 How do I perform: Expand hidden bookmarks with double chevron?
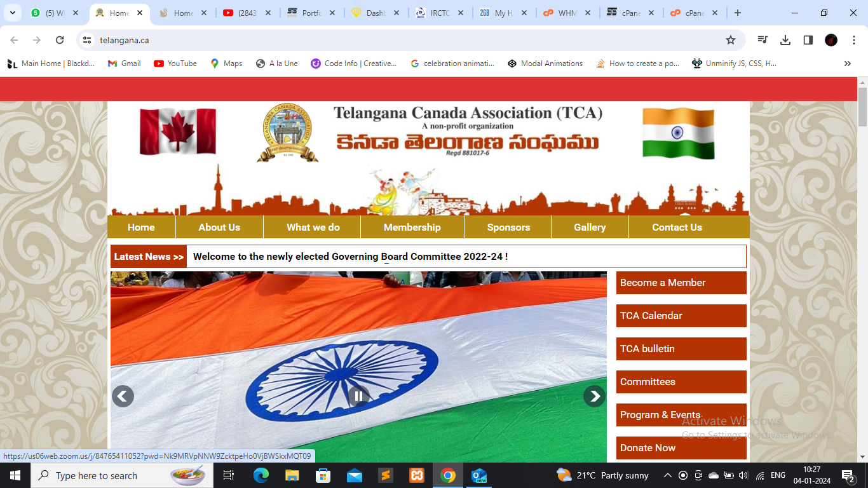tap(847, 64)
